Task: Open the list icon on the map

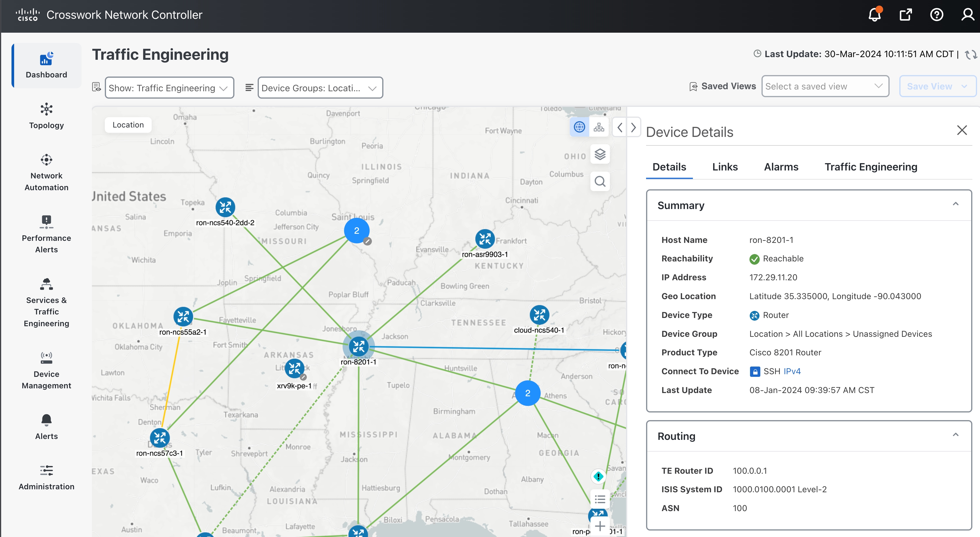Action: 600,499
